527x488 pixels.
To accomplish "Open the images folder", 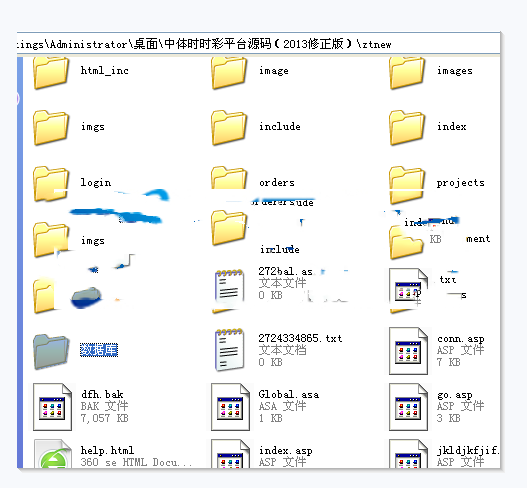I will point(407,73).
